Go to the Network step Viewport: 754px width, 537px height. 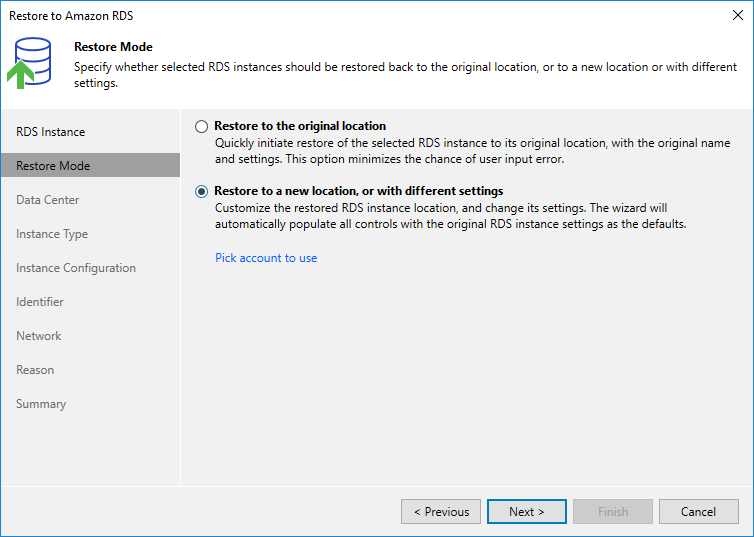tap(39, 336)
